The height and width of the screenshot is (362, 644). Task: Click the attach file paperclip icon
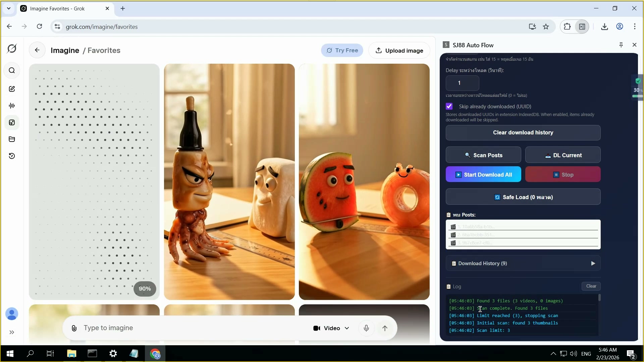[x=74, y=328]
